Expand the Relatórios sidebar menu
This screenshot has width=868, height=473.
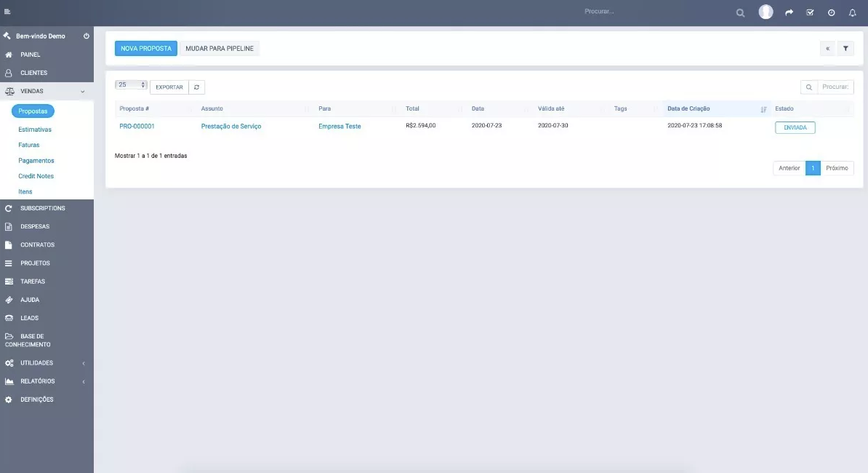tap(35, 381)
